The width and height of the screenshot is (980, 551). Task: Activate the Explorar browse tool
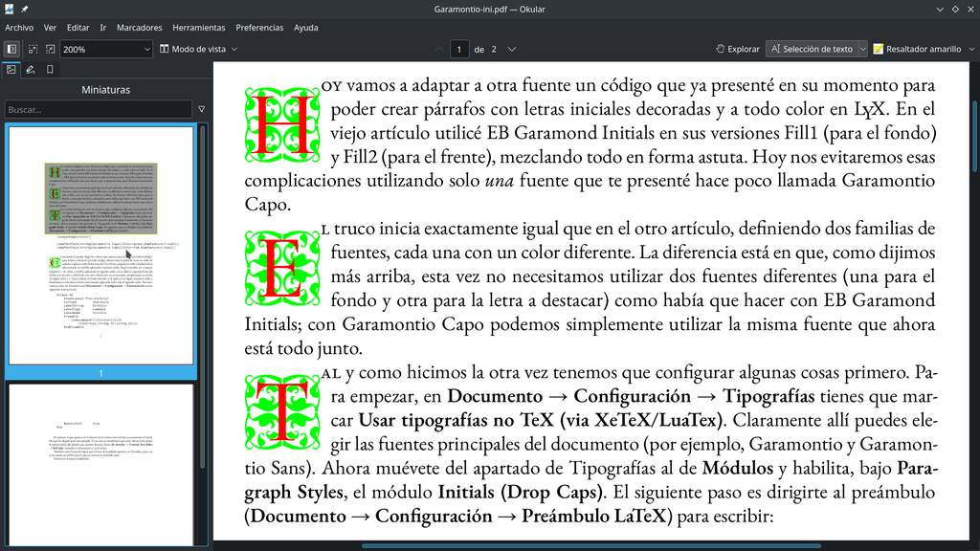(x=738, y=49)
